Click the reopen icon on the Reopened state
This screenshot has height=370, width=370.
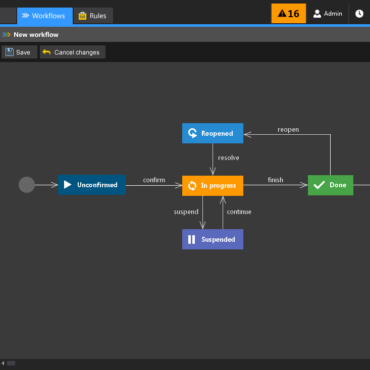(x=192, y=133)
